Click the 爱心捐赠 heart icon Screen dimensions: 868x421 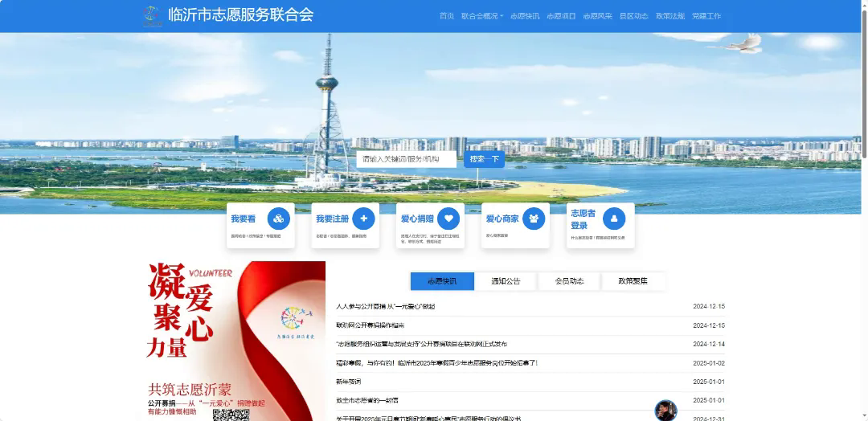[x=448, y=219]
